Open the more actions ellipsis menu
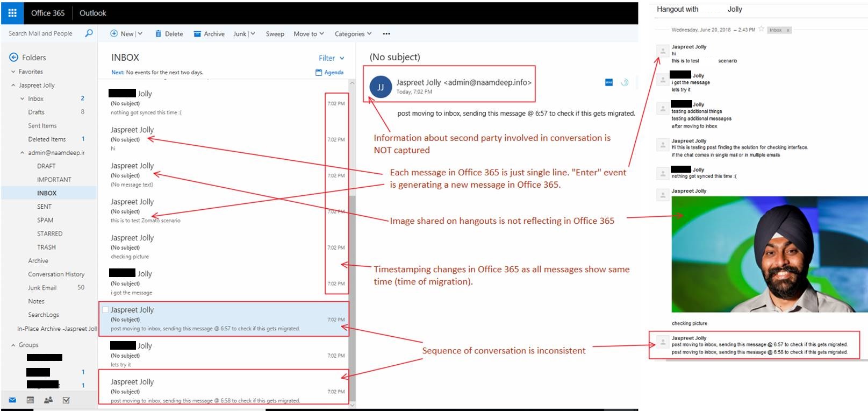The height and width of the screenshot is (411, 868). (386, 34)
